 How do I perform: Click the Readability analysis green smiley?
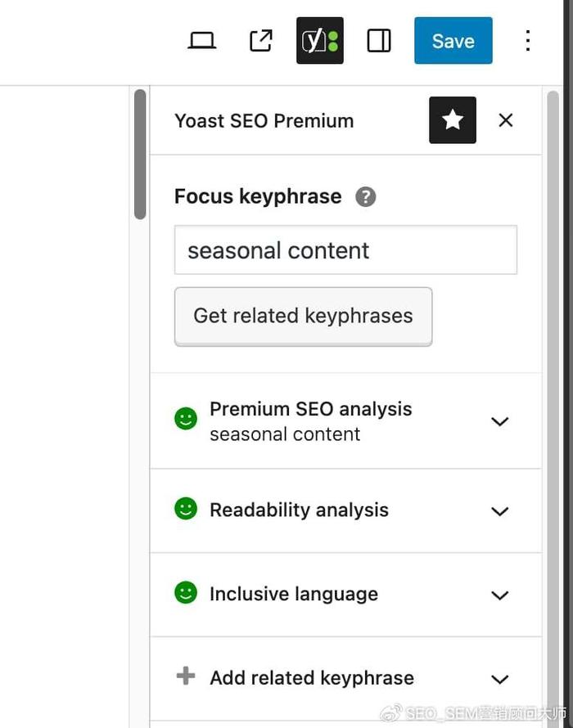pyautogui.click(x=186, y=509)
